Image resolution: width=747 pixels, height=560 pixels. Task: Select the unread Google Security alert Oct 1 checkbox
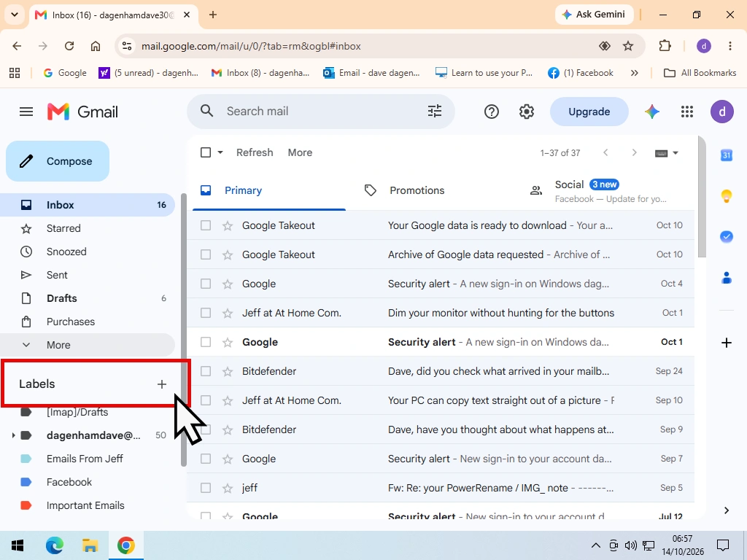(x=206, y=342)
